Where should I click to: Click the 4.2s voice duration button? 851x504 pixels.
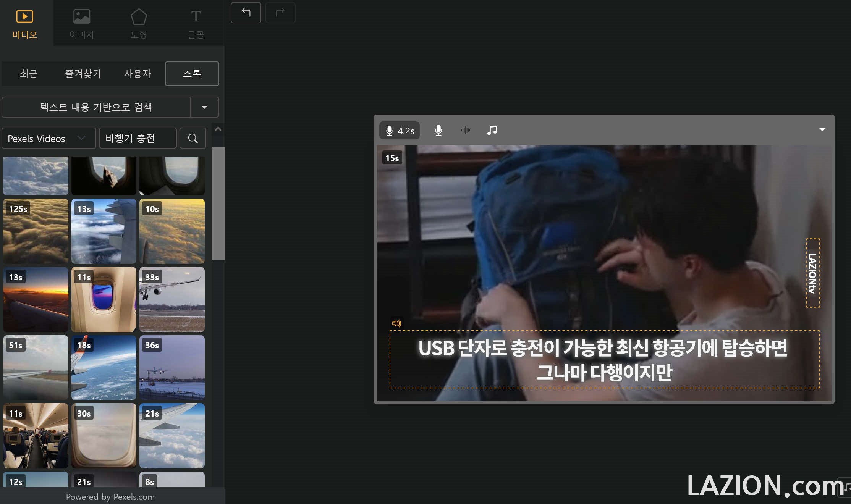[x=400, y=131]
